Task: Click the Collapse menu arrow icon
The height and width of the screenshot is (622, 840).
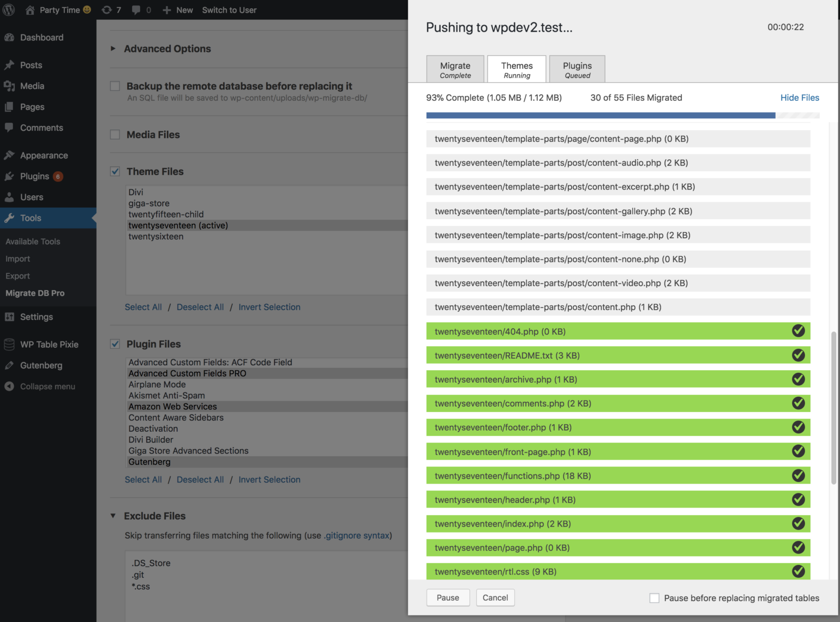Action: coord(9,387)
